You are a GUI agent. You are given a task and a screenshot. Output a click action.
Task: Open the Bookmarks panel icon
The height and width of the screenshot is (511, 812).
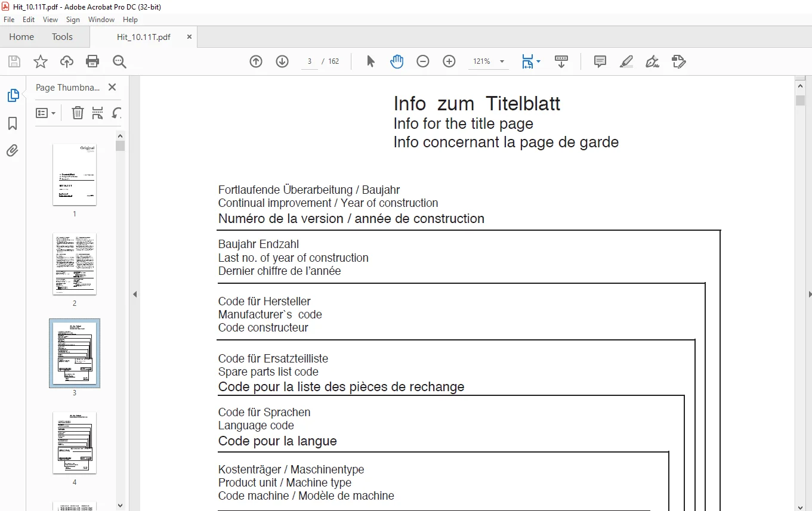[13, 123]
